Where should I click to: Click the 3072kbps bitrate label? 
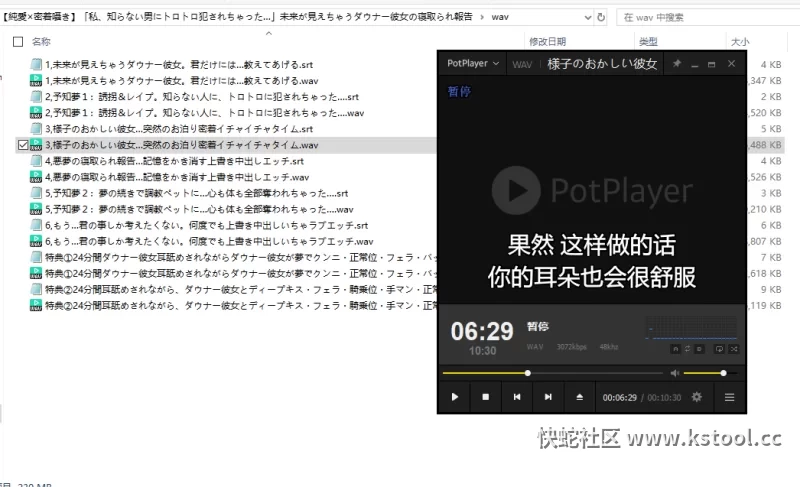pyautogui.click(x=571, y=347)
